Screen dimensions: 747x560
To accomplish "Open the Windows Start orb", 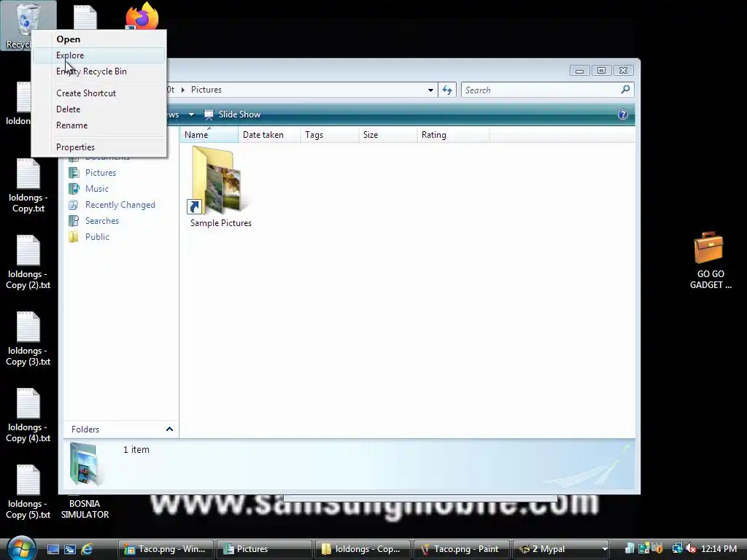I will [x=21, y=548].
